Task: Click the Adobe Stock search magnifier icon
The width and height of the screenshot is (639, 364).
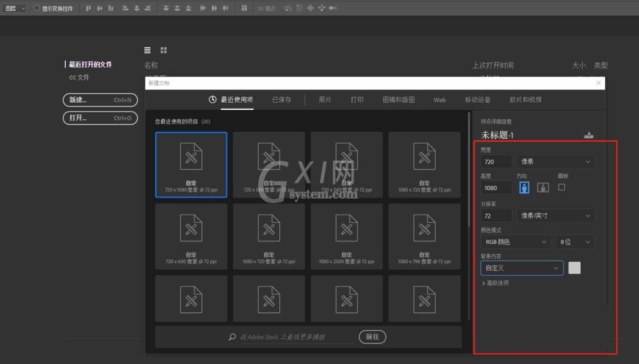Action: [x=232, y=337]
